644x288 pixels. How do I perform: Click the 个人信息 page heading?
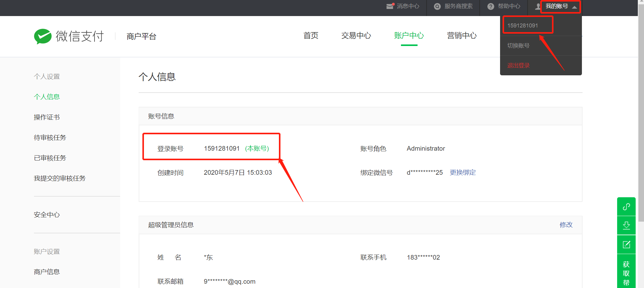click(157, 77)
